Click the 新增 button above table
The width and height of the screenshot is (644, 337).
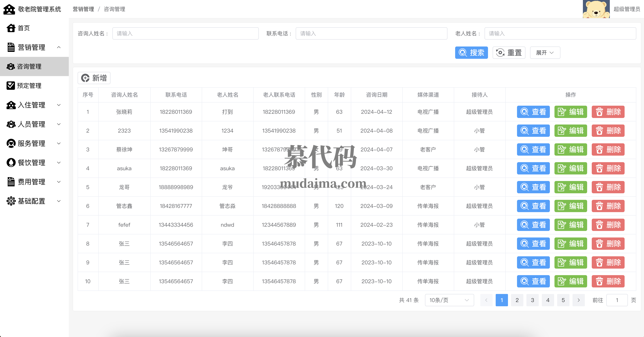coord(94,78)
